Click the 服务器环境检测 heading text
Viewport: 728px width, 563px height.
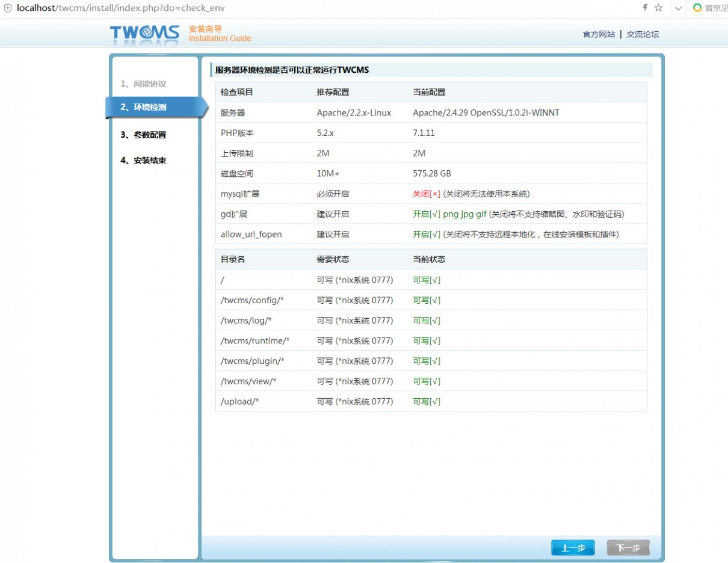[x=292, y=70]
